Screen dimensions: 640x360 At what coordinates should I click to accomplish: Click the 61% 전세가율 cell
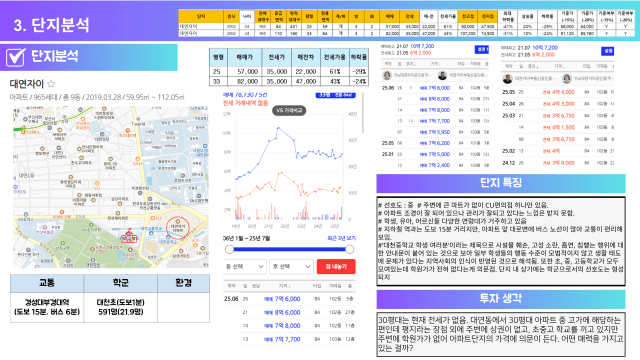pos(334,71)
